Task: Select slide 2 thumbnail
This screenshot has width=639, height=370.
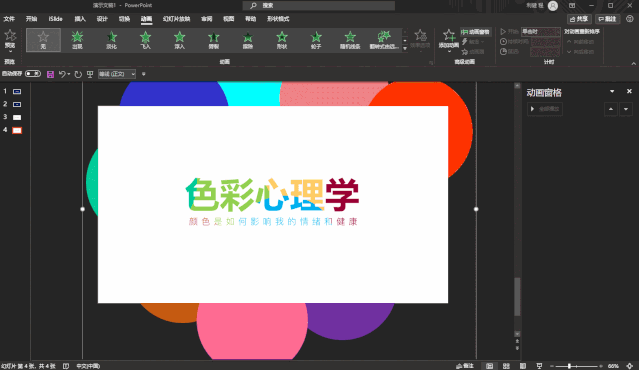Action: 17,105
